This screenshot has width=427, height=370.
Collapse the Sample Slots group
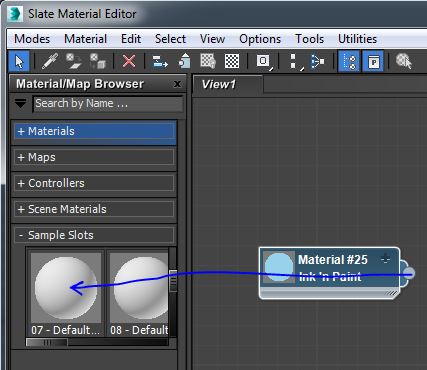pos(94,235)
